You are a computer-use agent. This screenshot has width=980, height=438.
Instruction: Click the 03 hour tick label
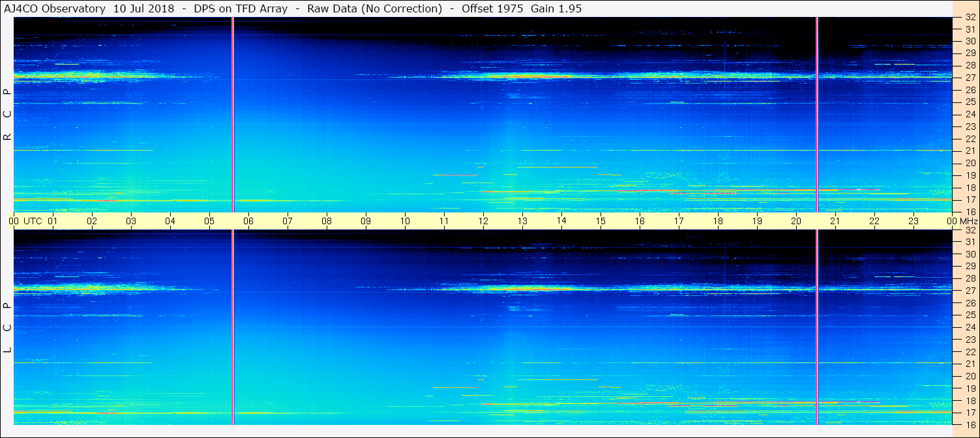[x=131, y=221]
